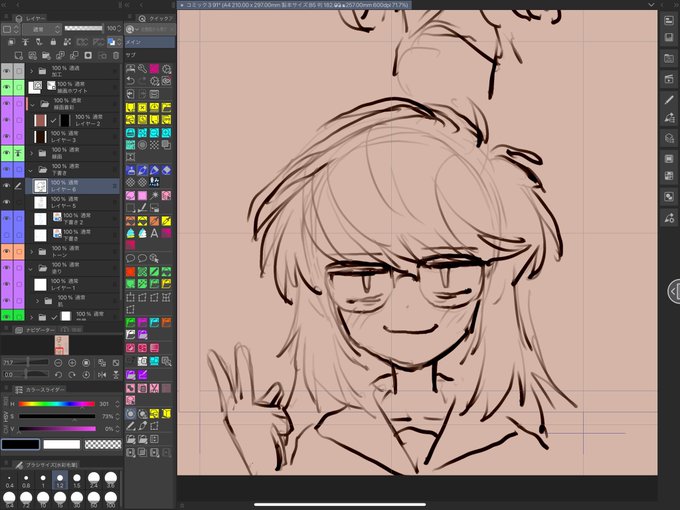Click the topmost icon on right sidebar
Viewport: 680px width, 510px height.
(669, 20)
